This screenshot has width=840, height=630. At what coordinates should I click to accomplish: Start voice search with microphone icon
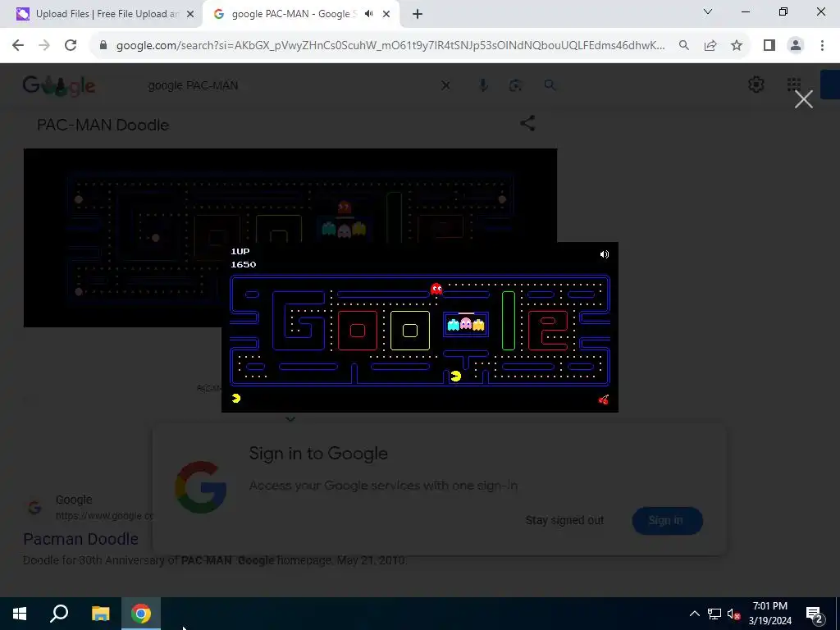(482, 85)
